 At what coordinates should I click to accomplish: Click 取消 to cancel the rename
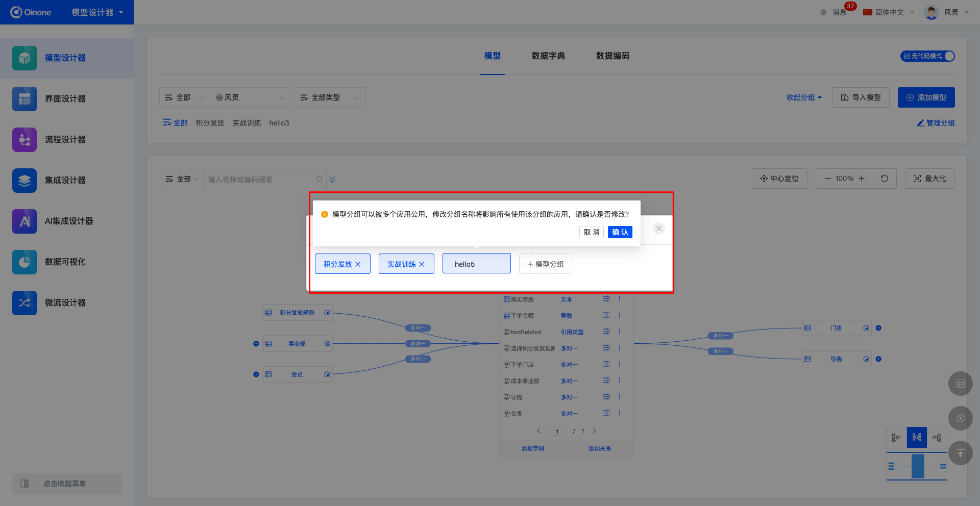(592, 232)
